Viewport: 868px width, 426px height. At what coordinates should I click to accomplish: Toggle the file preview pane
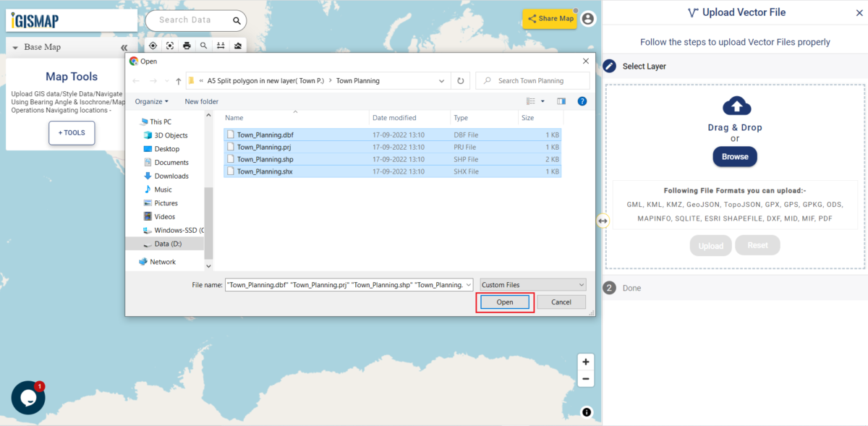[561, 101]
